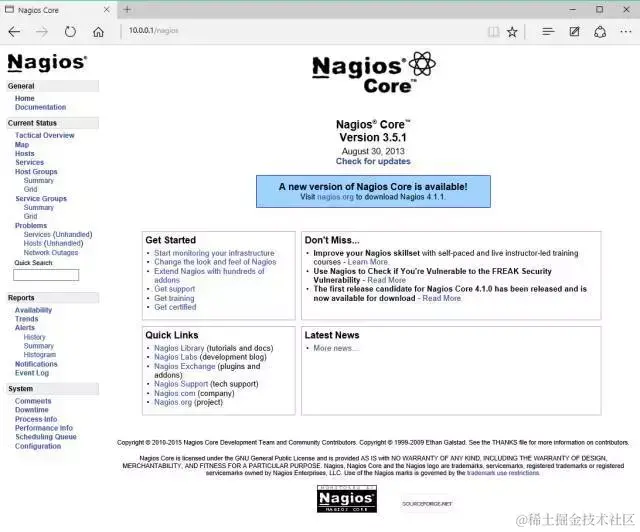Image resolution: width=640 pixels, height=532 pixels.
Task: Click the Nagios Core logo at top
Action: coord(373,73)
